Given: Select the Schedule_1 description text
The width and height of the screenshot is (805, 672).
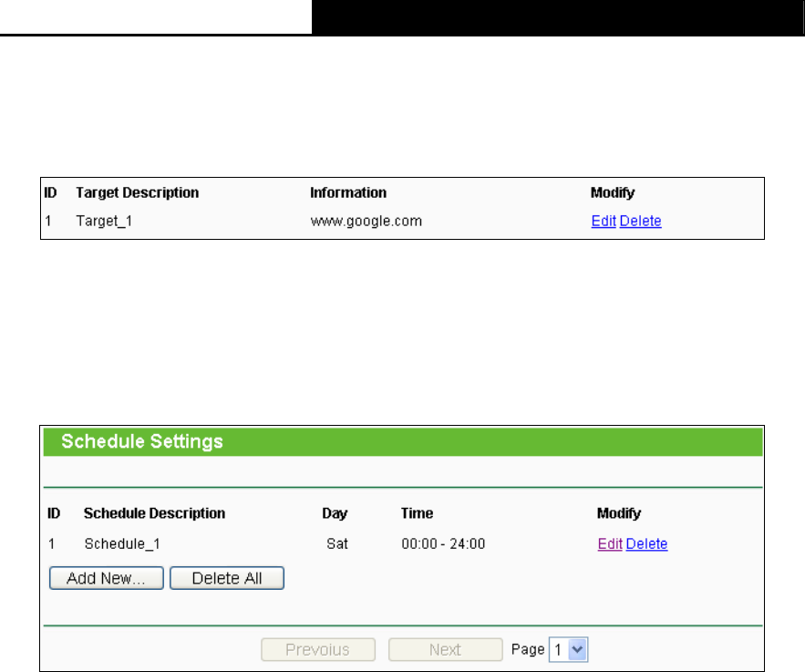Looking at the screenshot, I should point(122,543).
